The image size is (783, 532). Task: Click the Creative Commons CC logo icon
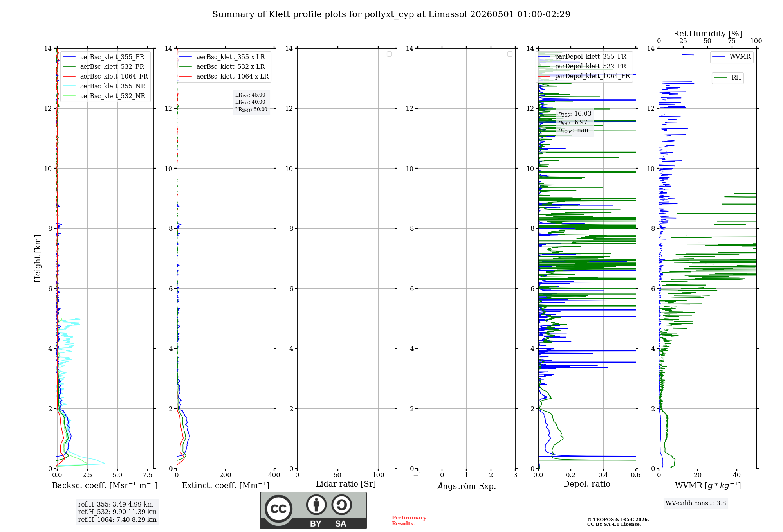coord(278,509)
